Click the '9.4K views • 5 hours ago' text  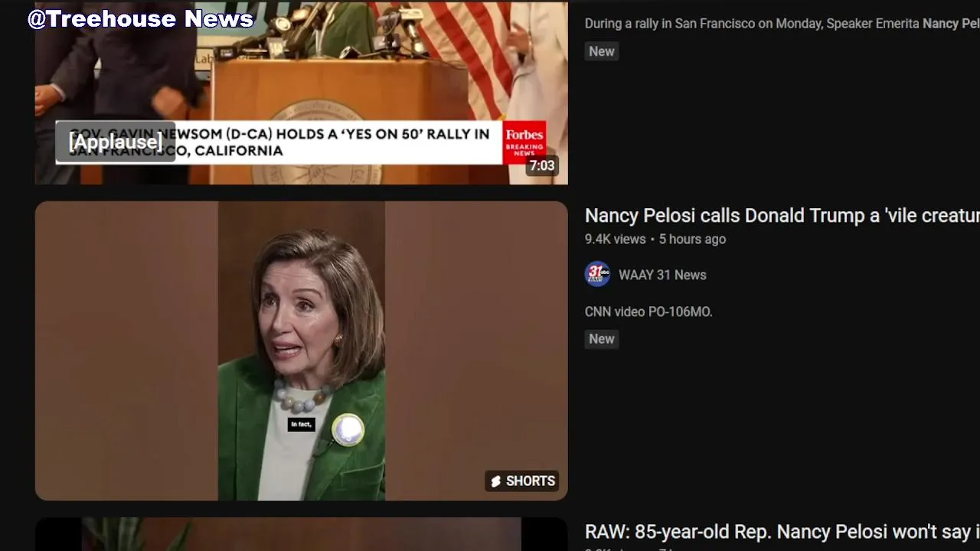click(x=655, y=239)
